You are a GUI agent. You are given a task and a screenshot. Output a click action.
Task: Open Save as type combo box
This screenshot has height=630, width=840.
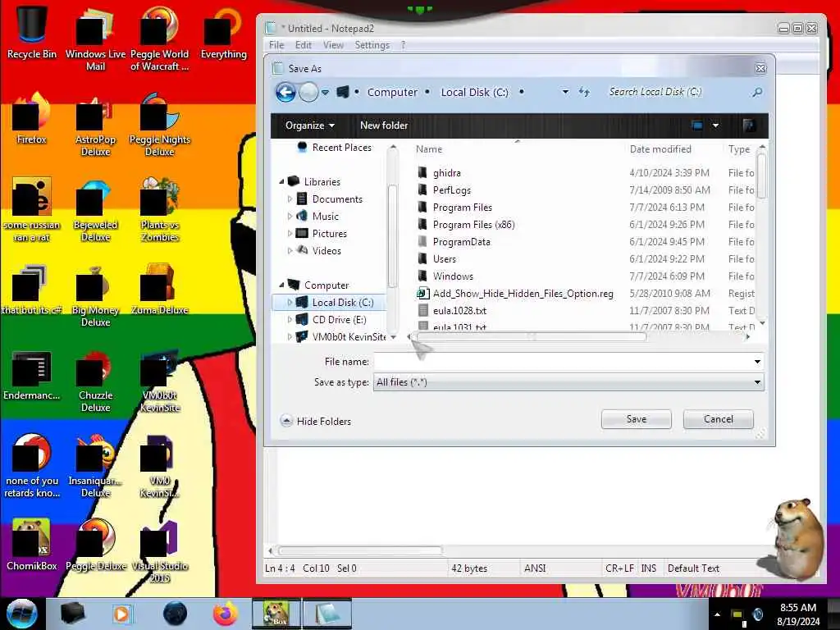click(x=568, y=382)
